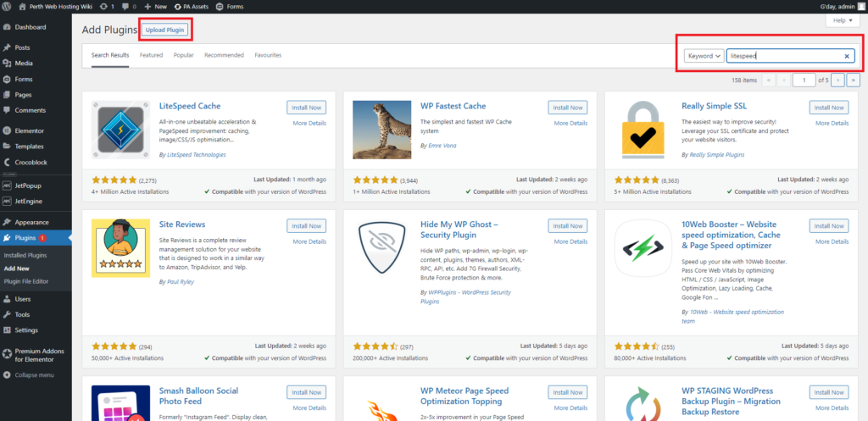Open the comments bubble in admin bar
This screenshot has height=421, width=868.
[x=129, y=7]
